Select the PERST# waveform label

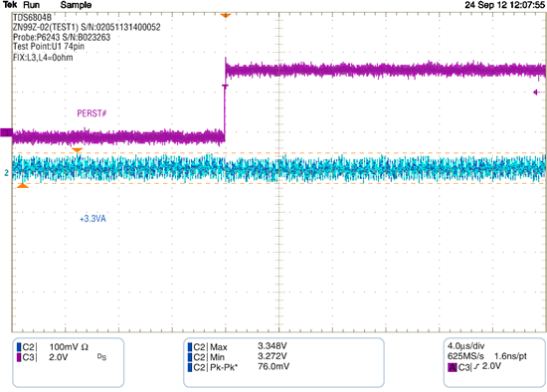click(x=91, y=113)
